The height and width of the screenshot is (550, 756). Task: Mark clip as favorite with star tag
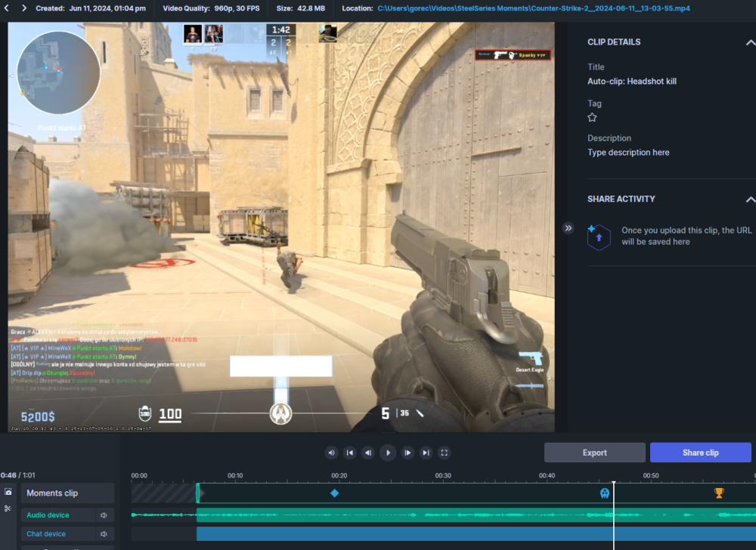click(592, 118)
